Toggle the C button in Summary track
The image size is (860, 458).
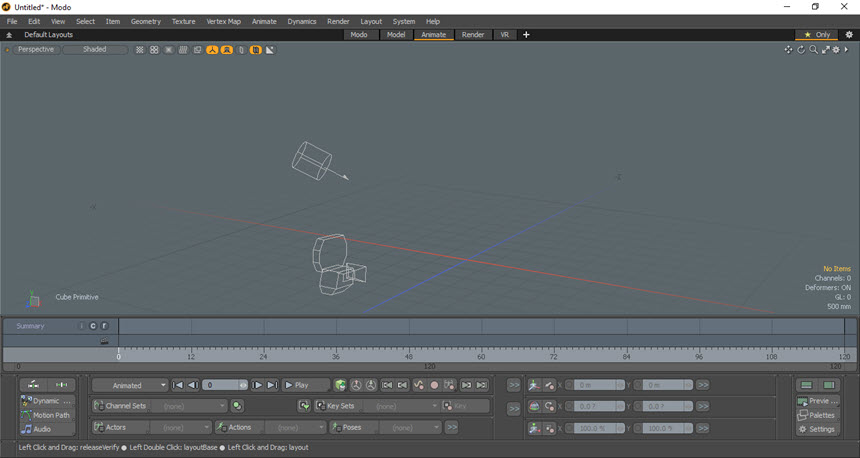tap(93, 326)
